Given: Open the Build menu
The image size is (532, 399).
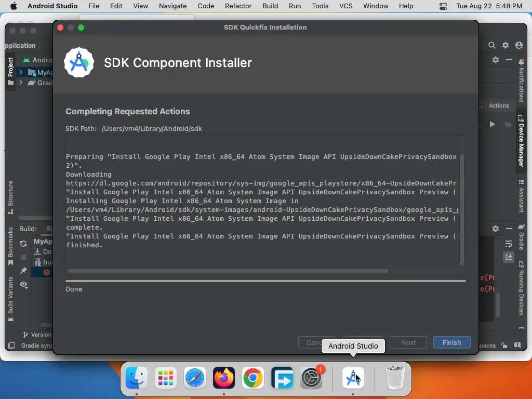Looking at the screenshot, I should (x=270, y=6).
